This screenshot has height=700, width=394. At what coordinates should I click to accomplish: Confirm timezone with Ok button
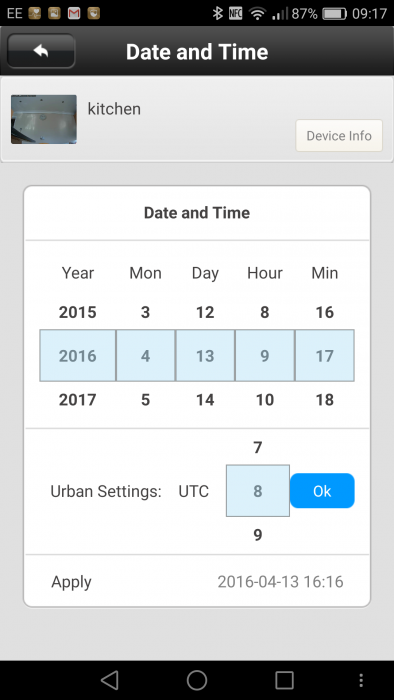coord(322,491)
